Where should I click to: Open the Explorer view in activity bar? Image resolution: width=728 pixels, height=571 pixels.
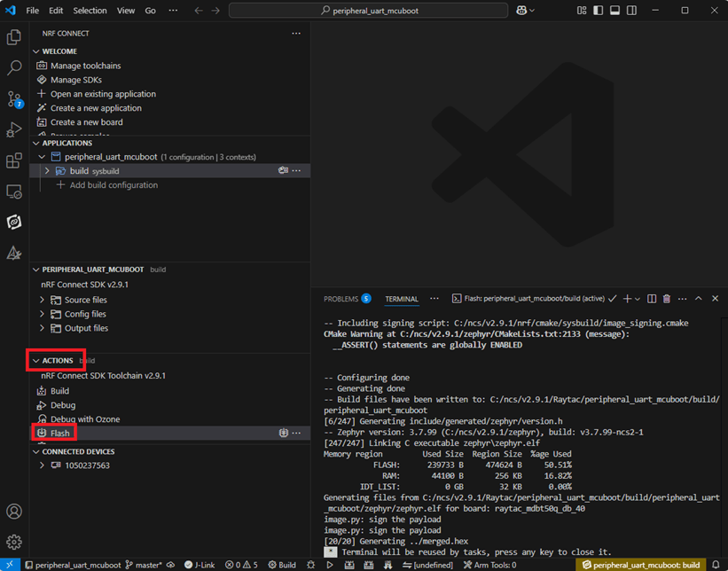14,37
